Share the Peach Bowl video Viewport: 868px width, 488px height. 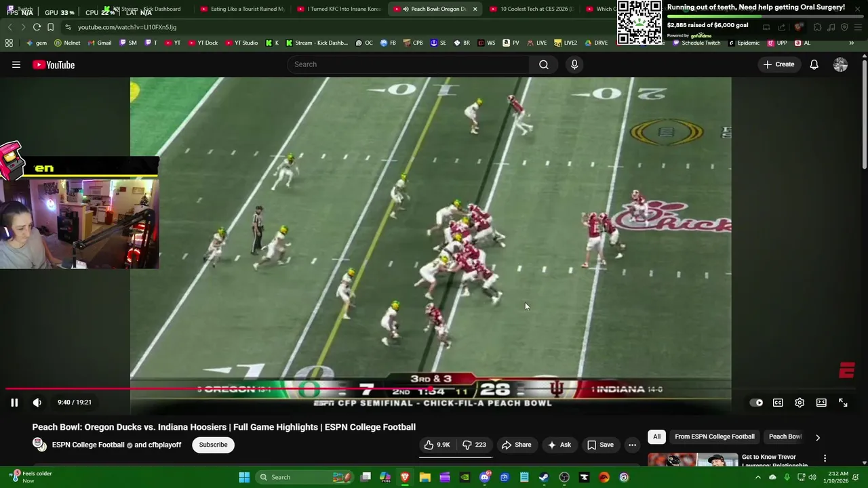pyautogui.click(x=516, y=445)
